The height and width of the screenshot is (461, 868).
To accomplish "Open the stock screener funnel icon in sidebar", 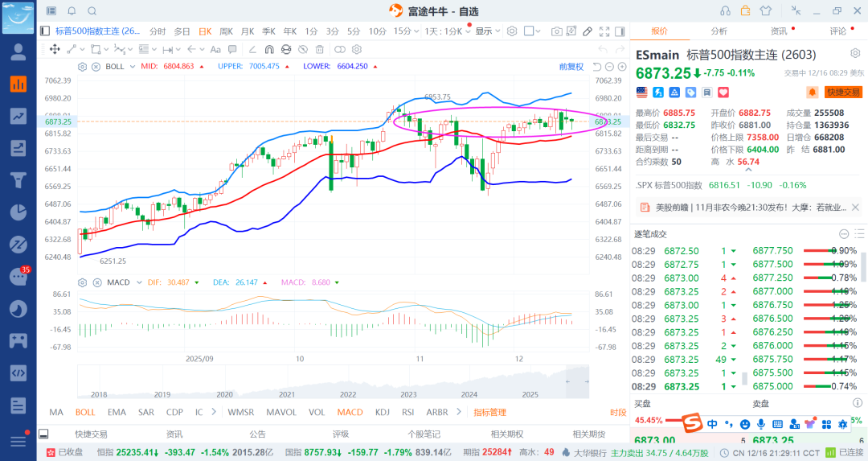I will click(x=18, y=180).
